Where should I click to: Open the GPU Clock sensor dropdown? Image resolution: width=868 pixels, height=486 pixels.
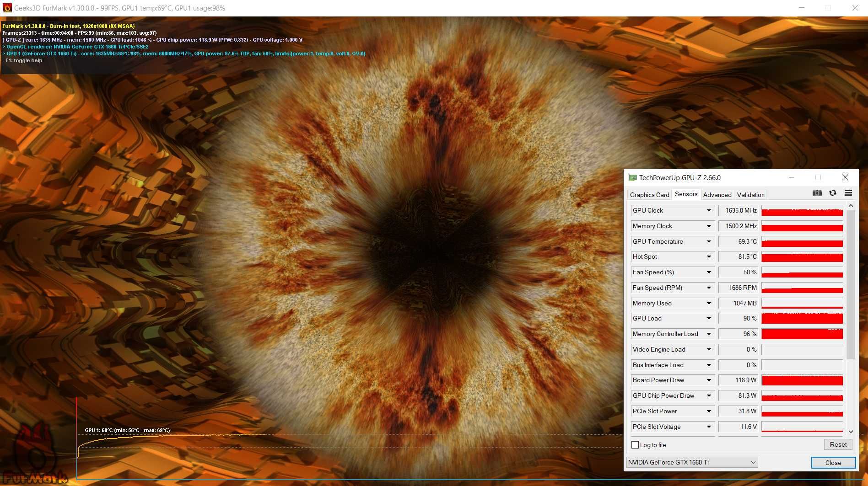point(709,210)
